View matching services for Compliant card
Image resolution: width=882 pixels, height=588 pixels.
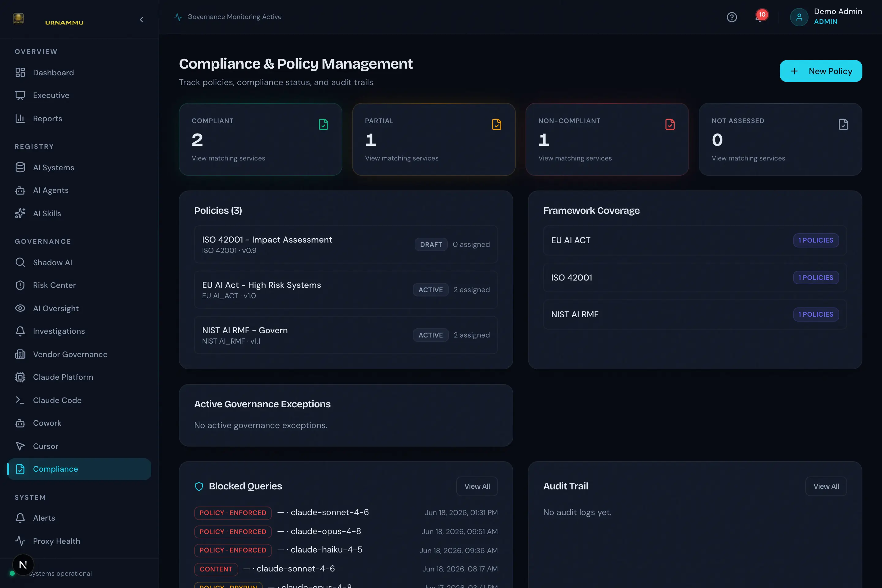click(228, 158)
